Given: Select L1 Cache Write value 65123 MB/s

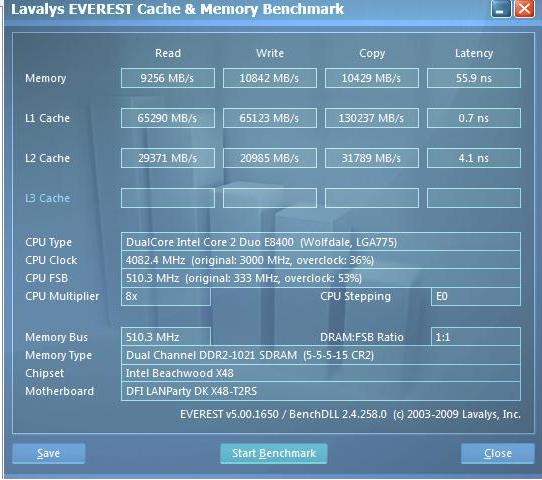Looking at the screenshot, I should 270,118.
